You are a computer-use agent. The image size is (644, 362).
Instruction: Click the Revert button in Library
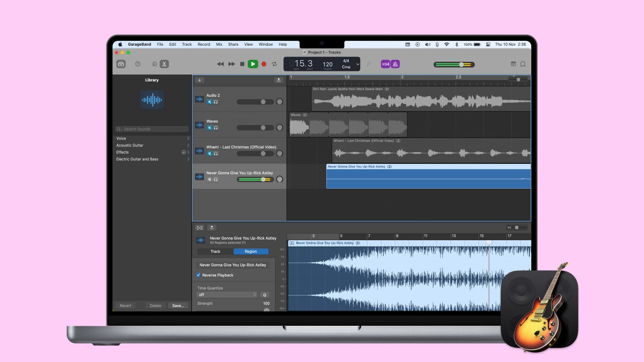pos(125,306)
